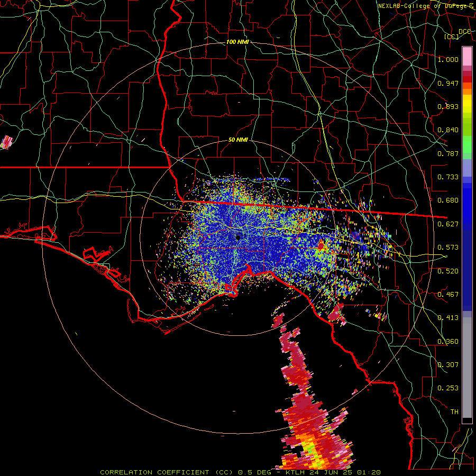
Task: Click the 0.253 scale value
Action: click(448, 388)
